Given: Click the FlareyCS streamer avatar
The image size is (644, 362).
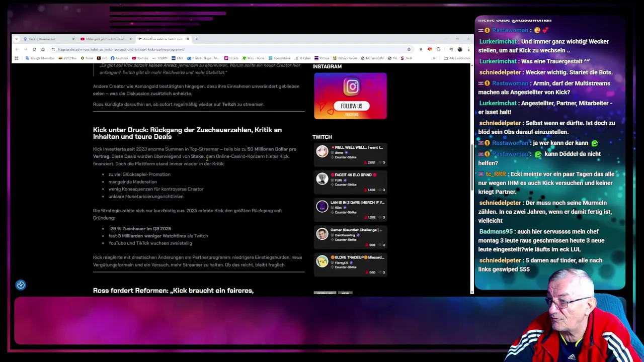Looking at the screenshot, I should (x=322, y=261).
